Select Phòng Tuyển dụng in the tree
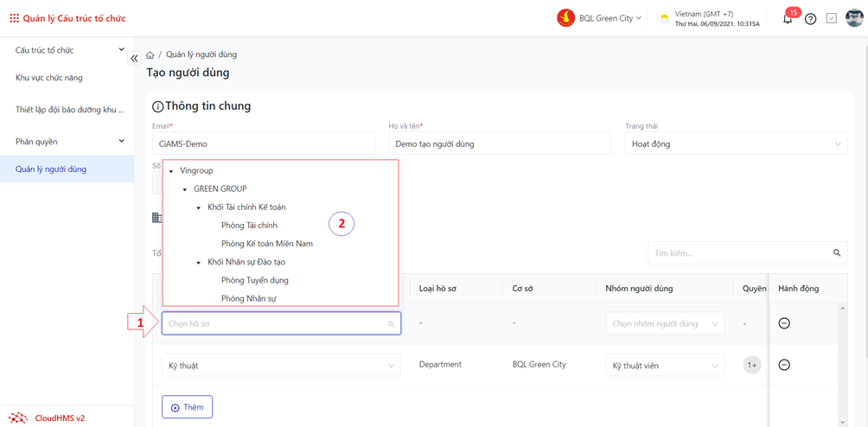Viewport: 868px width, 427px height. point(254,280)
